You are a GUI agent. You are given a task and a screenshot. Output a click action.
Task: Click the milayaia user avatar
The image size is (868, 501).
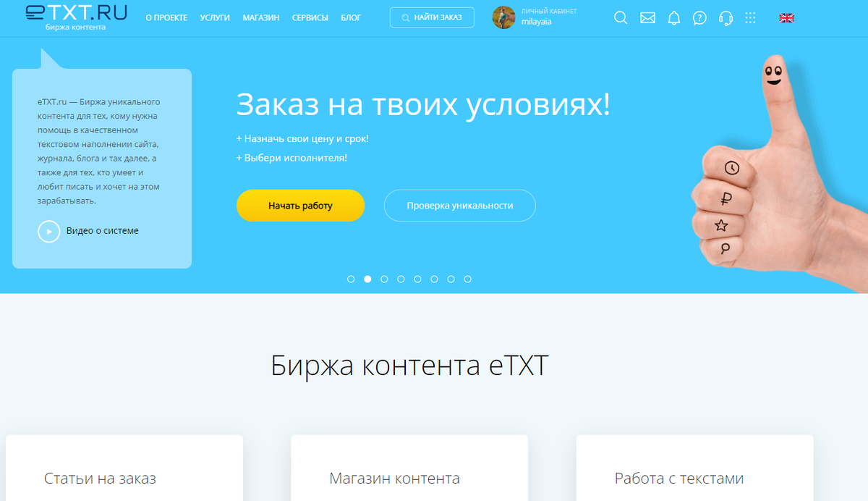point(503,17)
